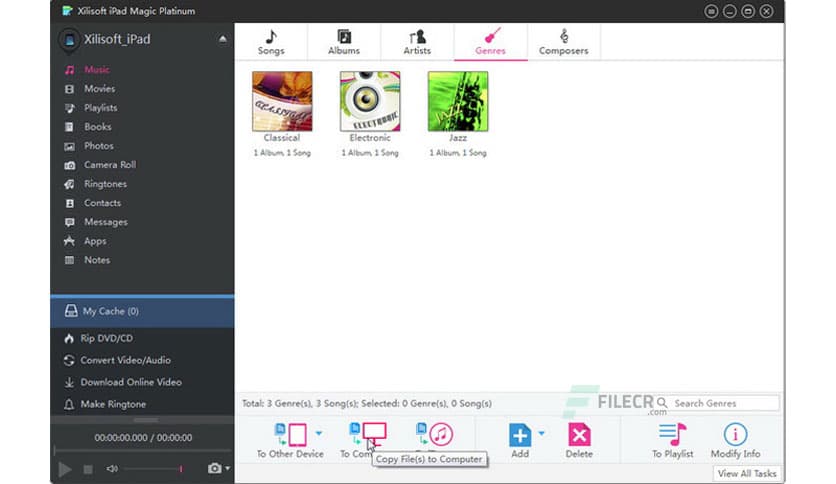Viewport: 836px width, 484px height.
Task: Open Modify Info
Action: [735, 441]
